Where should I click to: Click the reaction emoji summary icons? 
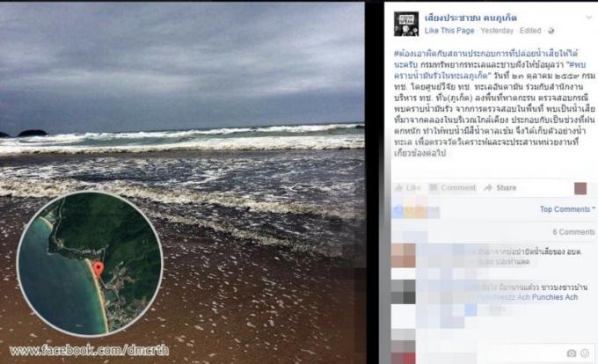point(416,212)
